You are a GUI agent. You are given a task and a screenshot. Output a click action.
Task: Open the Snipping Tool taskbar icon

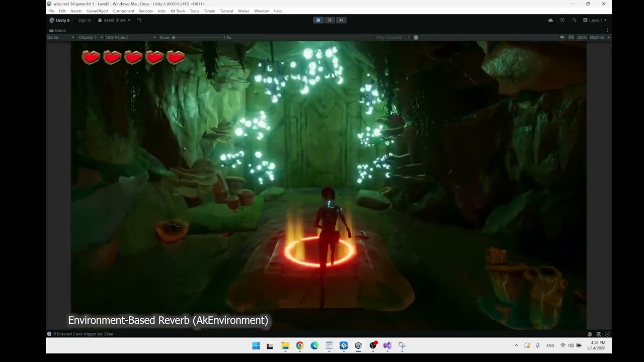[x=402, y=345]
